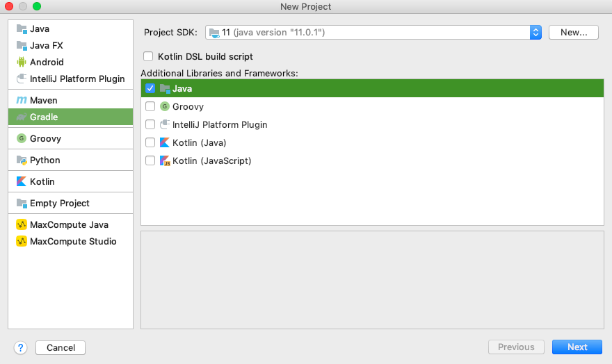The height and width of the screenshot is (364, 612).
Task: Check the Groovy framework checkbox
Action: pyautogui.click(x=150, y=107)
